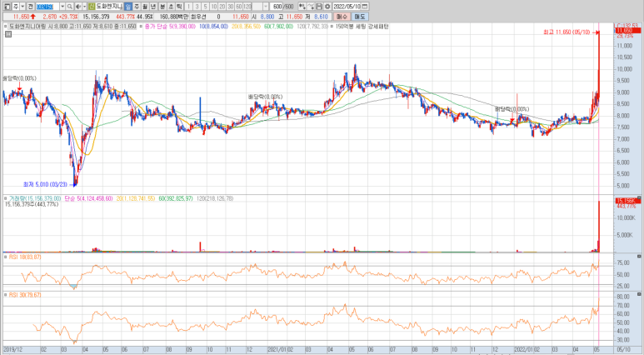Select the 년 yearly period button
This screenshot has width=644, height=355.
coord(153,7)
